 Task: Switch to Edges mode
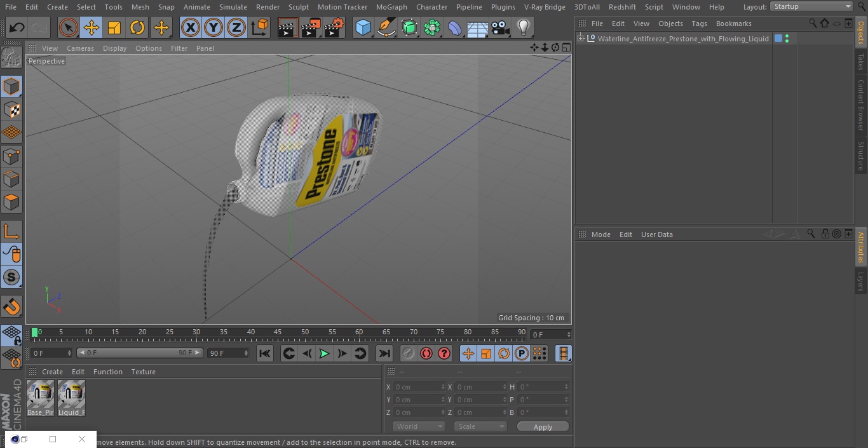tap(11, 179)
